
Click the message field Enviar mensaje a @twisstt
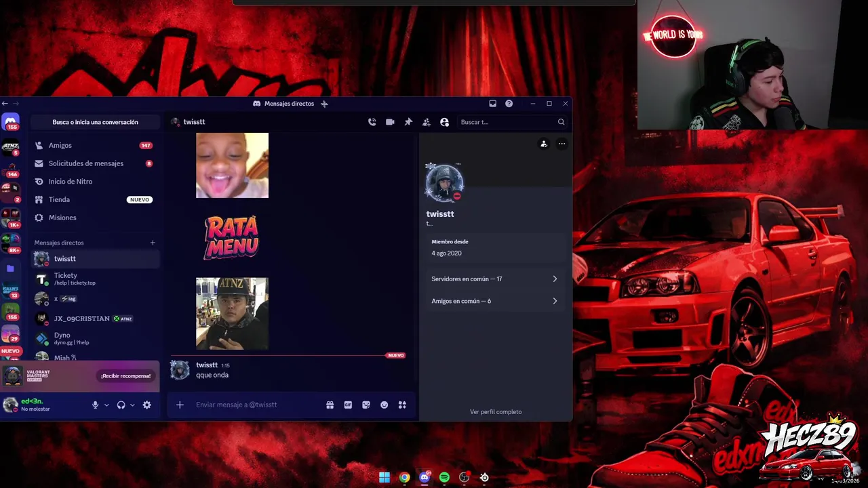point(258,405)
